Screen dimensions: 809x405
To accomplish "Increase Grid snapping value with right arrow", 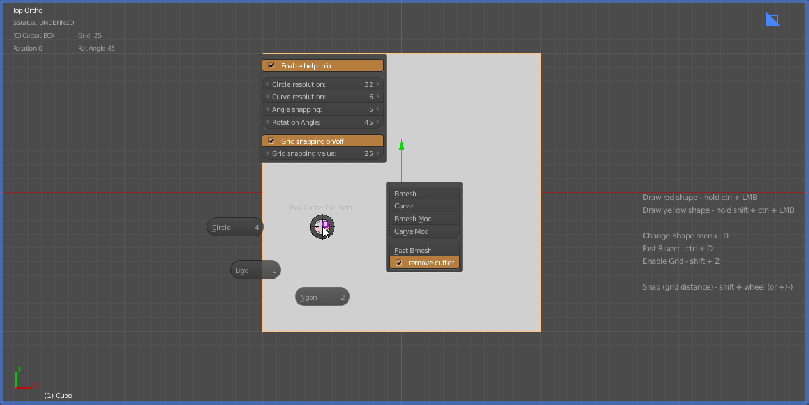I will (x=378, y=154).
